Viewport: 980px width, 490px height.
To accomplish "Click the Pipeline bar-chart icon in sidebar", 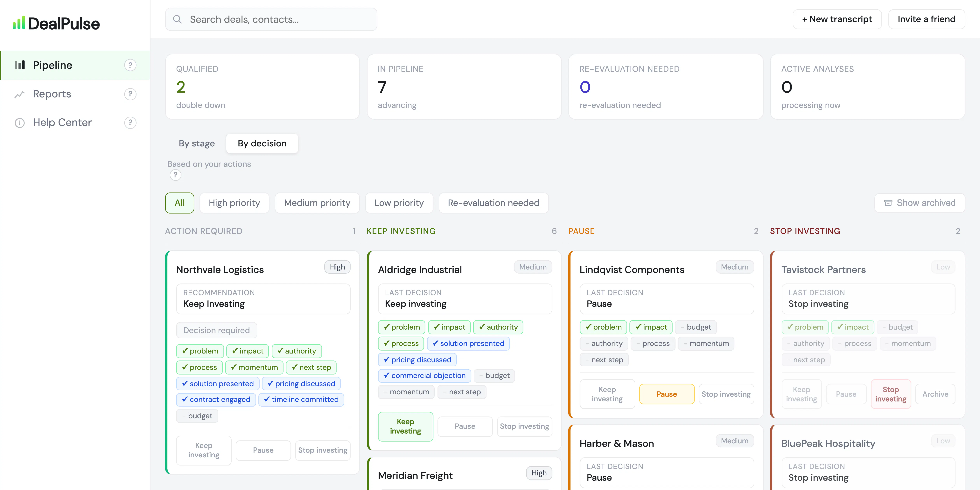I will [20, 65].
